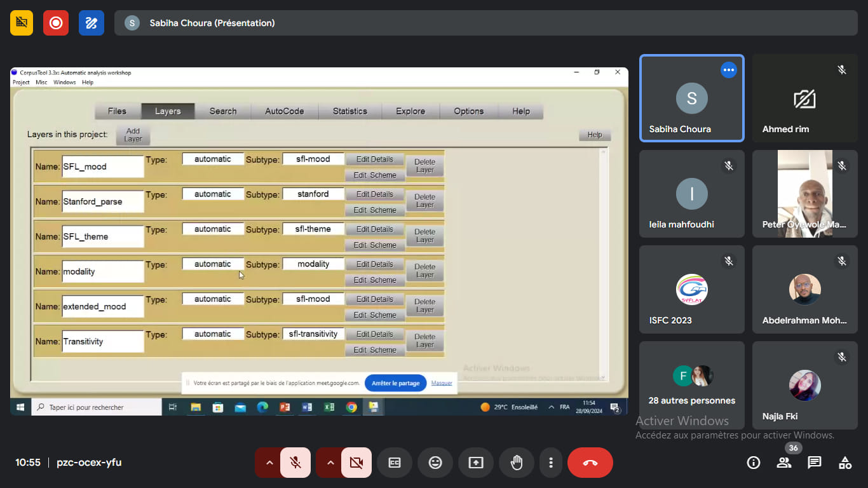Image resolution: width=868 pixels, height=488 pixels.
Task: Send an emoji reaction
Action: [x=435, y=463]
